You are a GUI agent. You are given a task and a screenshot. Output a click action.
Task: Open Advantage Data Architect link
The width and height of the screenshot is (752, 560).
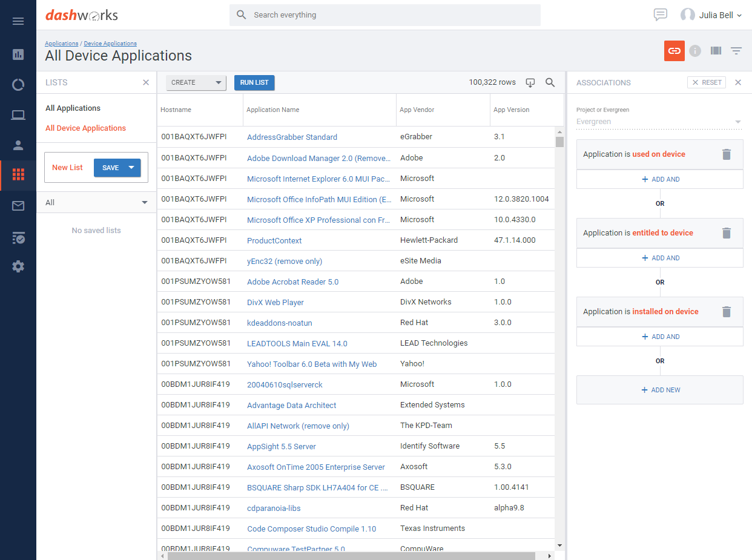click(x=292, y=406)
